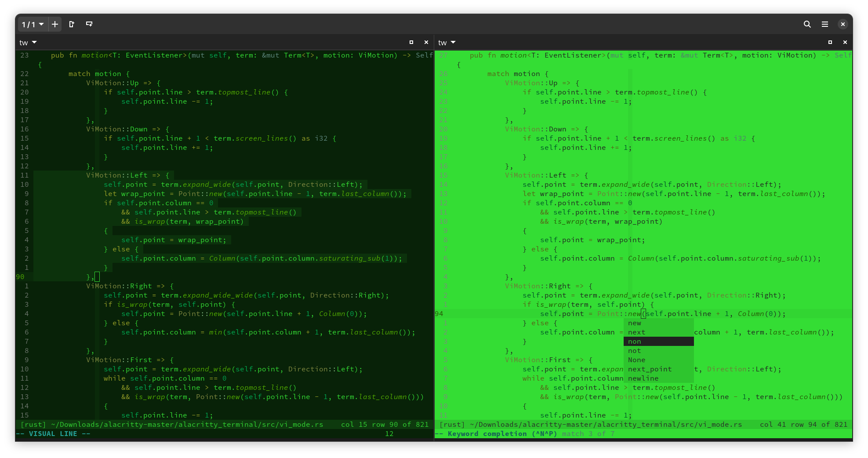Choose 'newline' from the keyword completions
This screenshot has height=458, width=868.
(643, 378)
